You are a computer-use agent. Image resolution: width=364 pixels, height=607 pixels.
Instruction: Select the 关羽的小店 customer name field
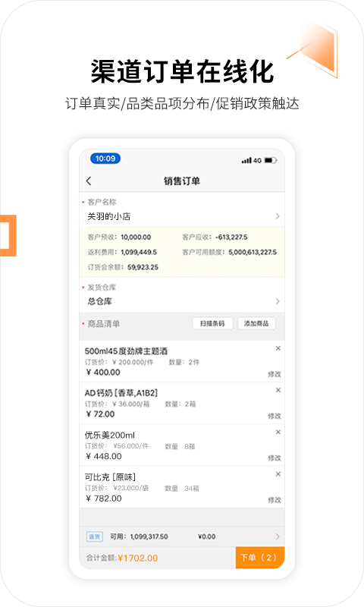[182, 216]
